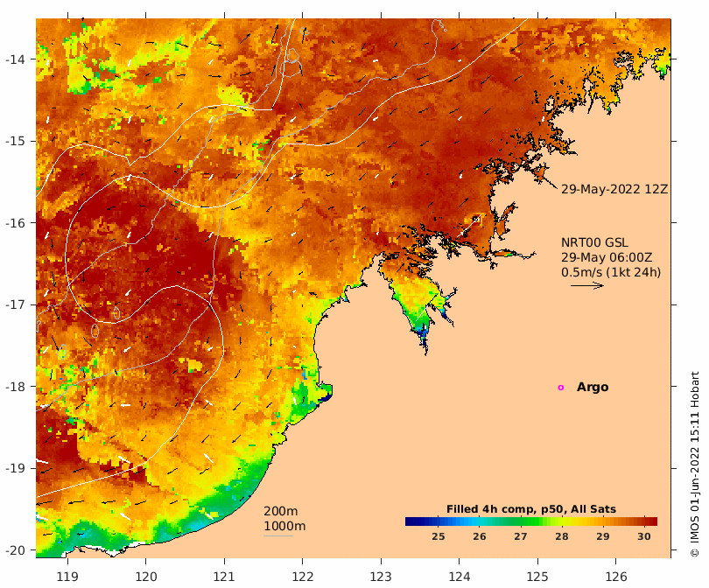
Task: Click the '29-May-2022 12Z' date text
Action: tap(614, 189)
